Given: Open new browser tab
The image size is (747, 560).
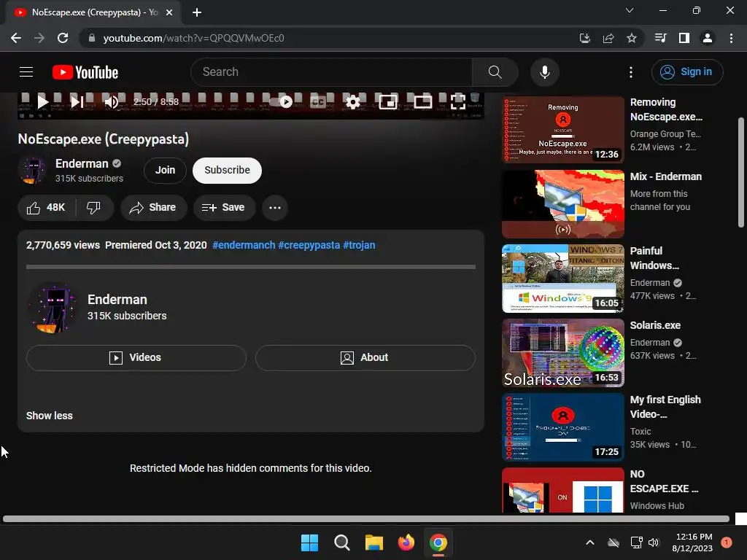Looking at the screenshot, I should (x=197, y=12).
